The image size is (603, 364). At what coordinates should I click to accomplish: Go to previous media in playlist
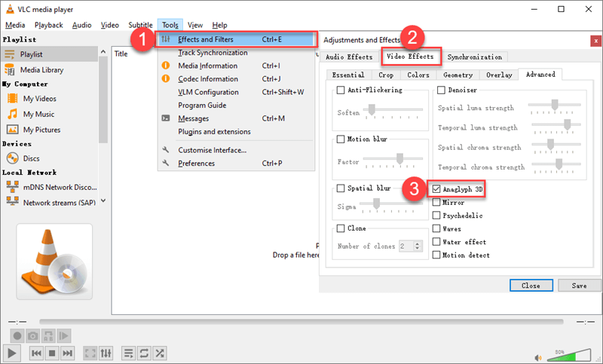pos(36,353)
